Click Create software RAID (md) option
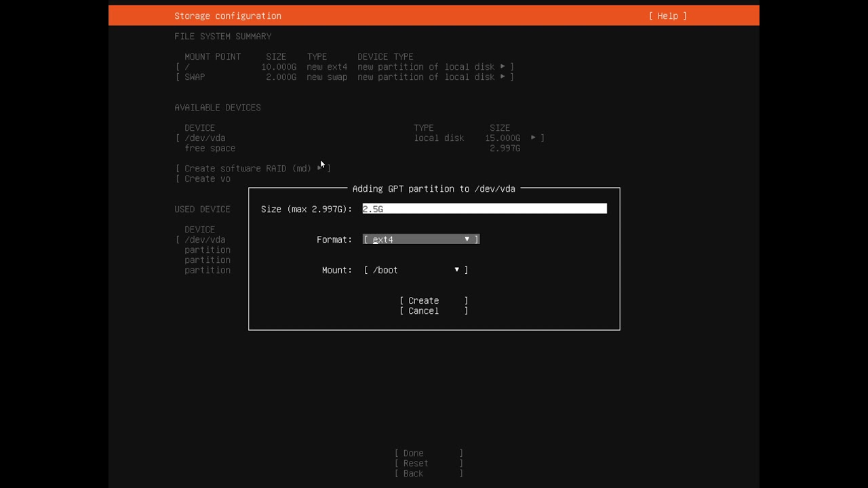This screenshot has height=488, width=868. 253,168
